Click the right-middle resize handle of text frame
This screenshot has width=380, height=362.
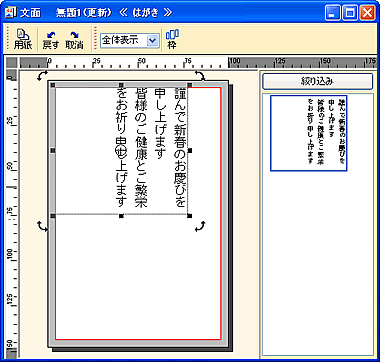coord(190,151)
